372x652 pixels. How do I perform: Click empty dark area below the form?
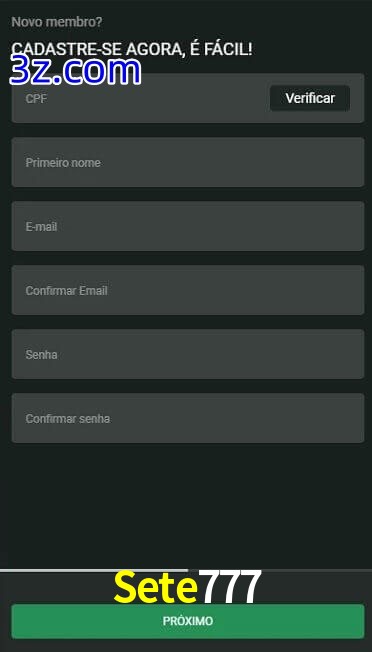[x=186, y=505]
